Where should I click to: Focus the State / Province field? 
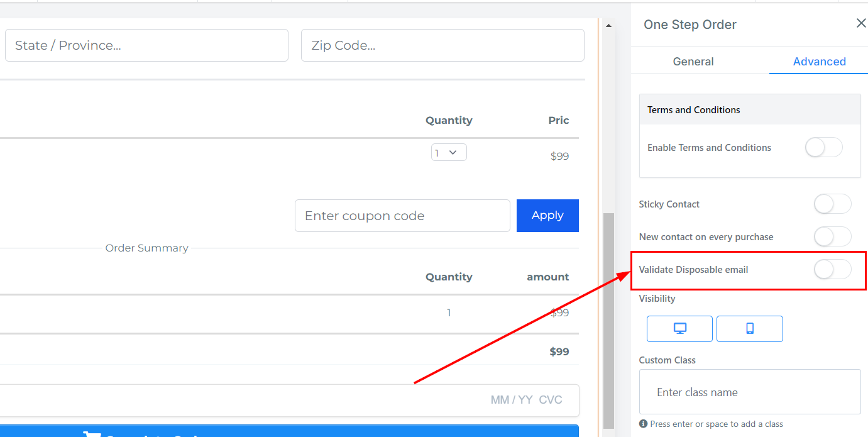click(146, 45)
